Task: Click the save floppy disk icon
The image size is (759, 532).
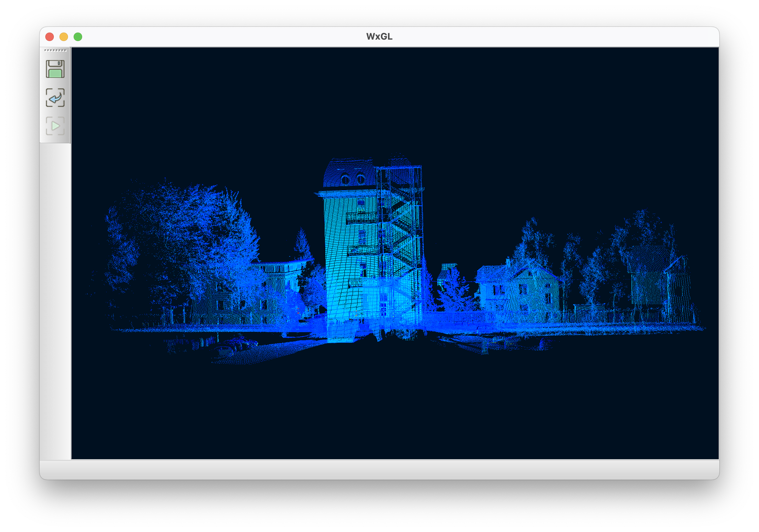Action: tap(55, 69)
